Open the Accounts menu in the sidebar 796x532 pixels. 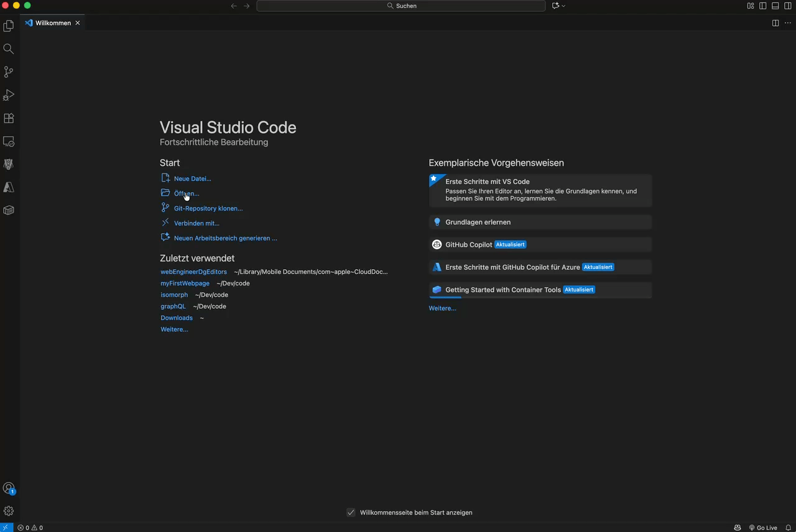9,488
